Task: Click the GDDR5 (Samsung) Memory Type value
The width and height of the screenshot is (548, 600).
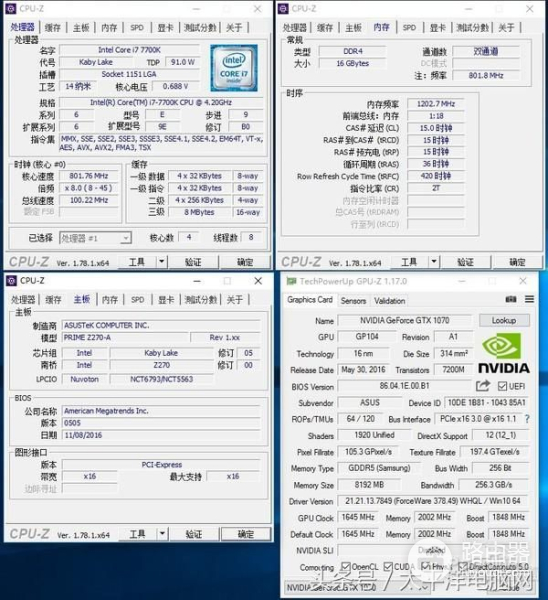Action: click(x=379, y=468)
